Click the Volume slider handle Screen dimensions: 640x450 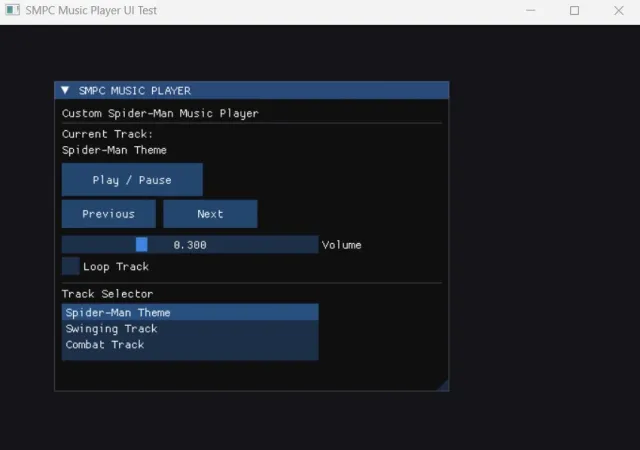tap(142, 245)
